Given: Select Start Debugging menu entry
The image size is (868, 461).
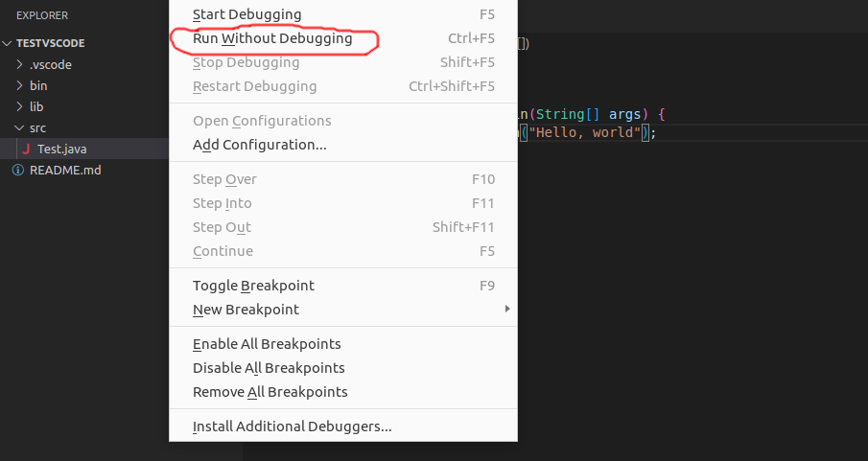Looking at the screenshot, I should coord(343,14).
